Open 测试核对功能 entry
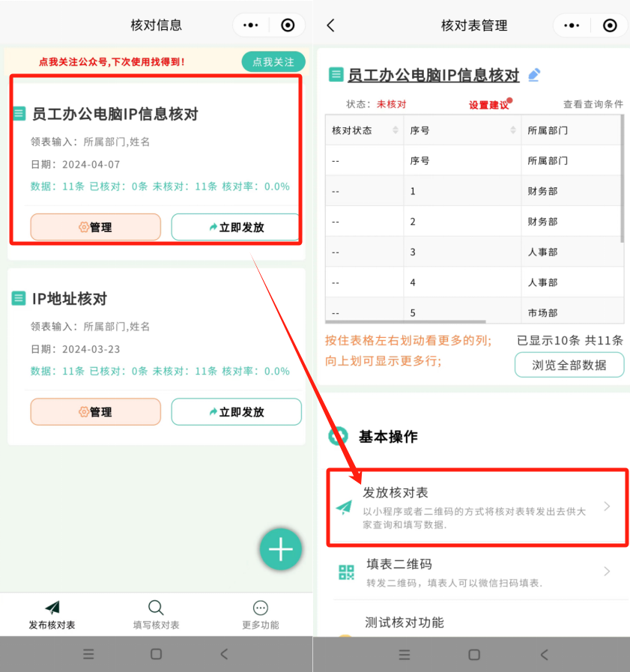630x672 pixels. point(404,623)
